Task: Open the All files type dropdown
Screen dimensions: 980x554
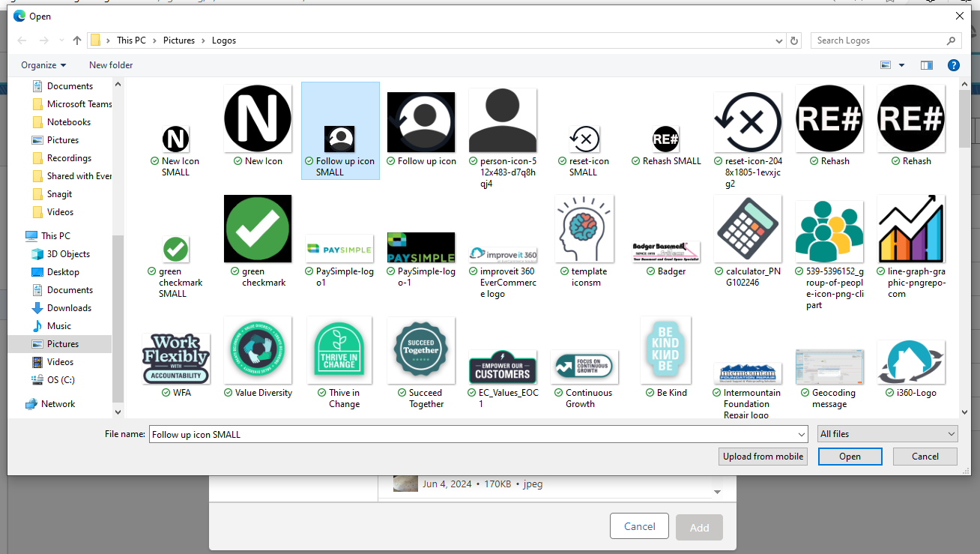Action: pyautogui.click(x=888, y=434)
